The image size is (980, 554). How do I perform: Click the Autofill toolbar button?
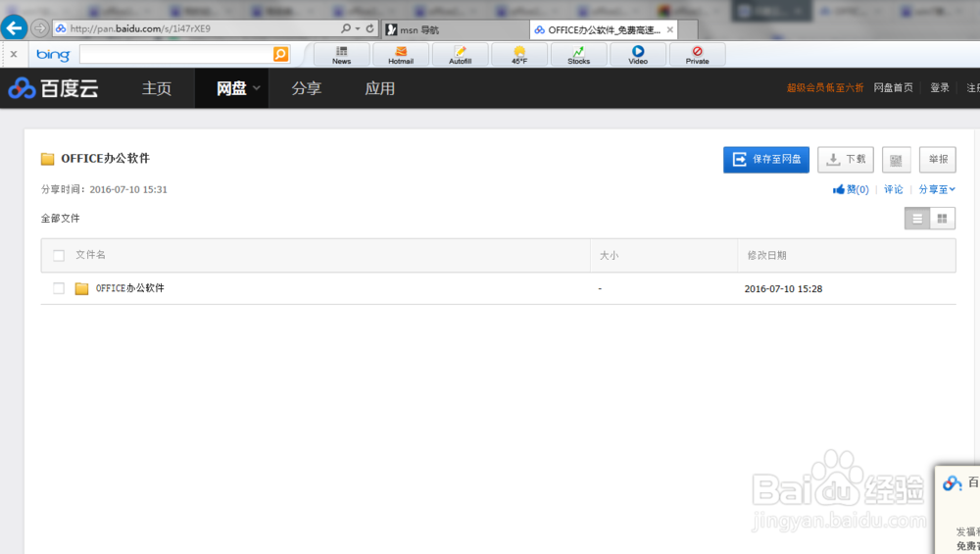pos(460,54)
